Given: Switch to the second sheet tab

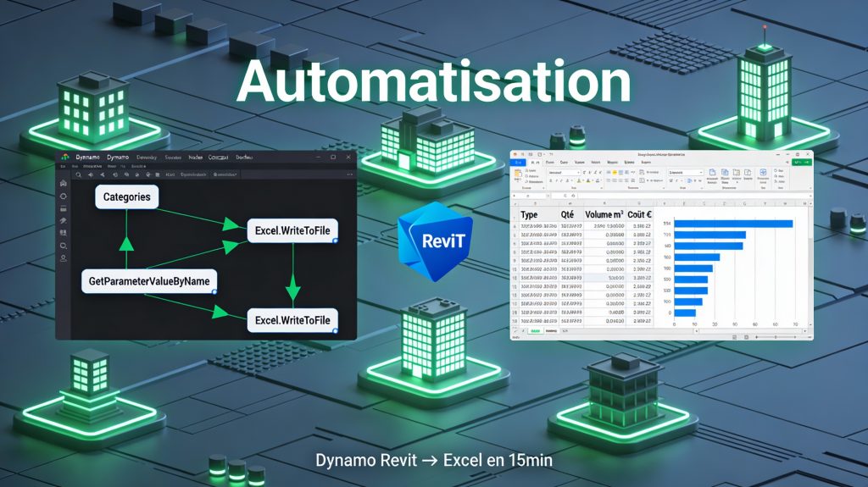Looking at the screenshot, I should (551, 331).
